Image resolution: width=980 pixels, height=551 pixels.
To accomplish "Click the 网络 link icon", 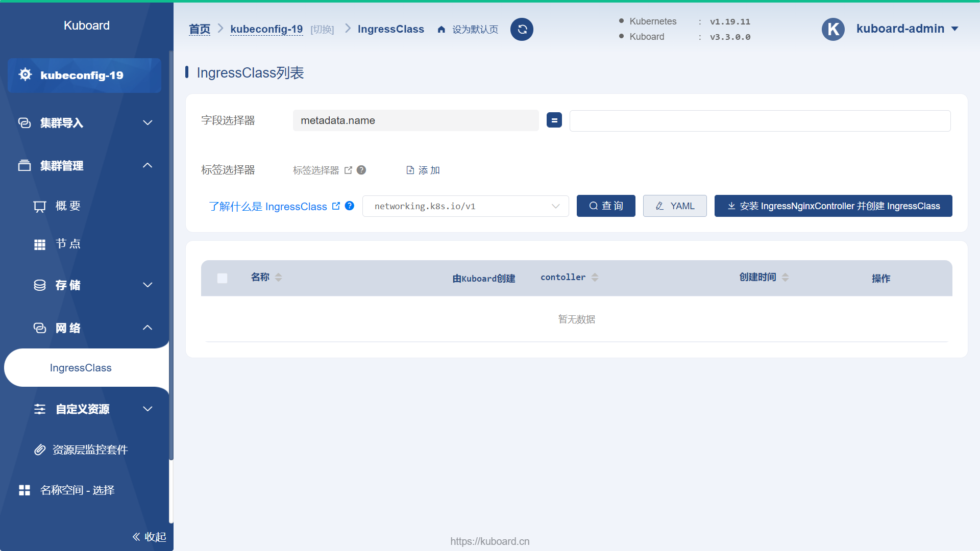I will (40, 328).
